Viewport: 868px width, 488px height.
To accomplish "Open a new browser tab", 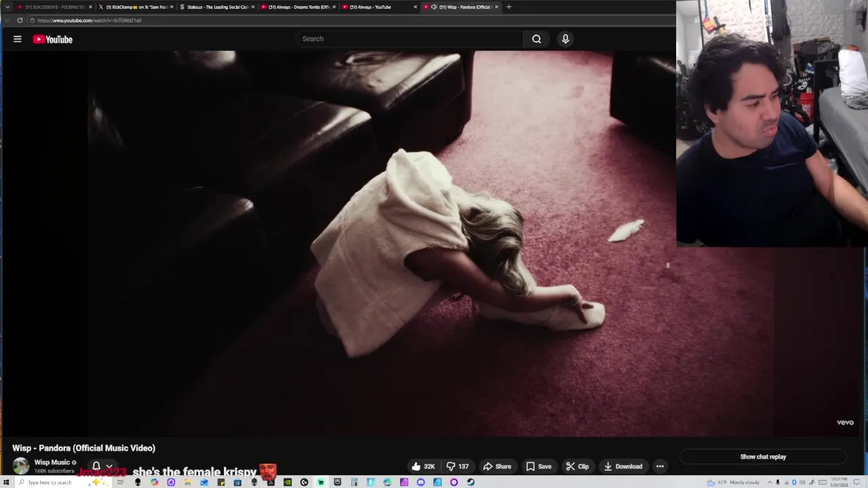I will 509,7.
